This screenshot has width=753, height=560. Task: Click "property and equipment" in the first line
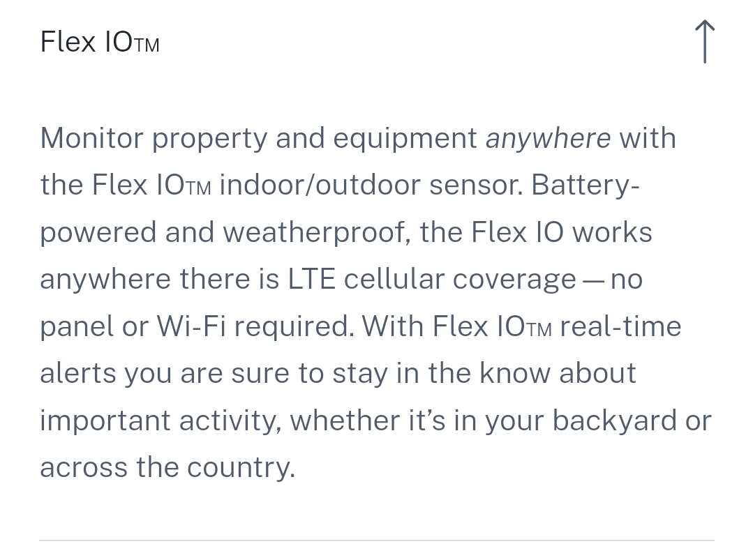(x=314, y=138)
